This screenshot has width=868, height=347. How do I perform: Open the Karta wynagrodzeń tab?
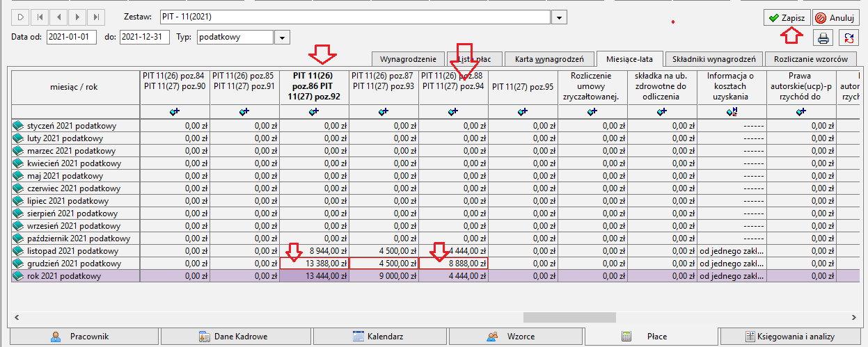(549, 59)
